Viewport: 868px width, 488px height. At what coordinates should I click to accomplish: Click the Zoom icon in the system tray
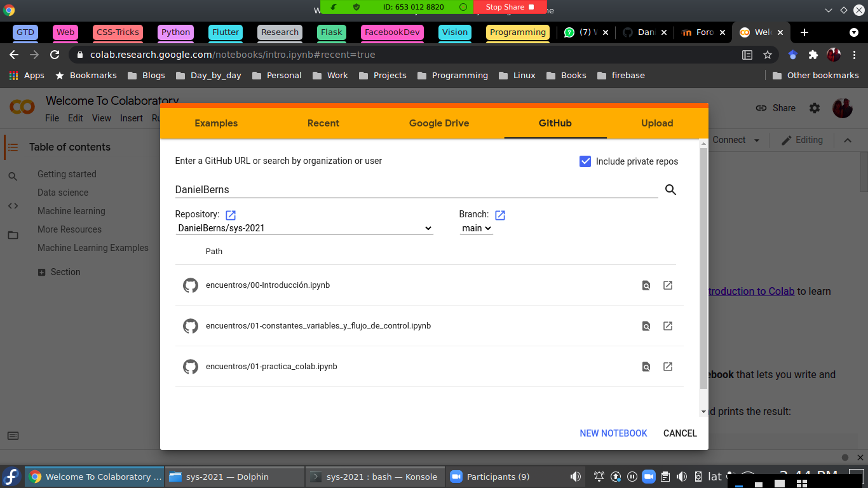(648, 477)
